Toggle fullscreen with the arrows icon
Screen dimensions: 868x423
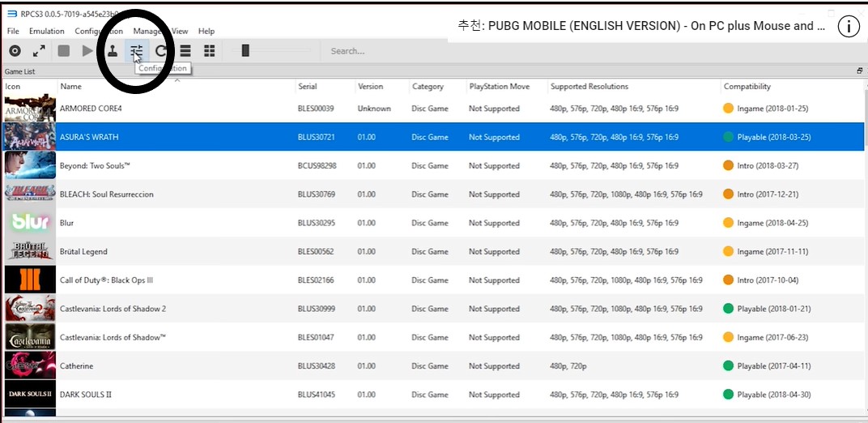(39, 51)
